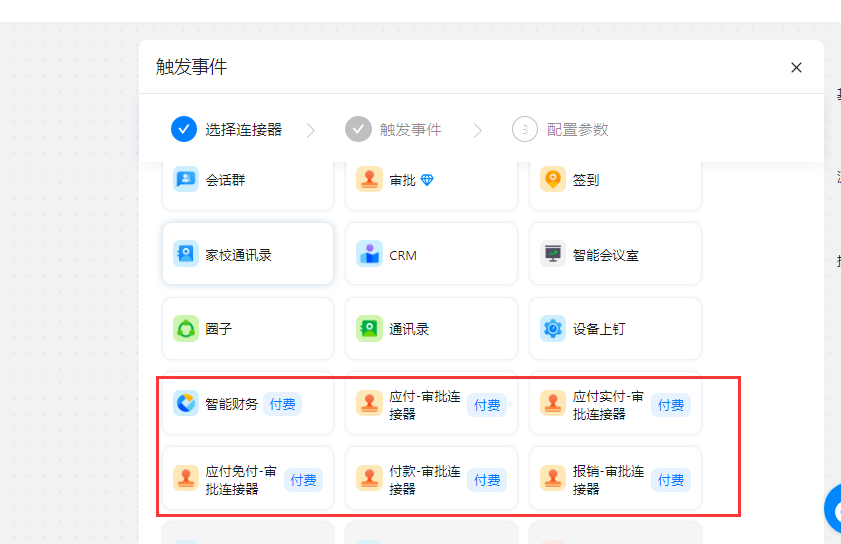The width and height of the screenshot is (841, 544).
Task: Click the green 圈子 icon
Action: [186, 328]
